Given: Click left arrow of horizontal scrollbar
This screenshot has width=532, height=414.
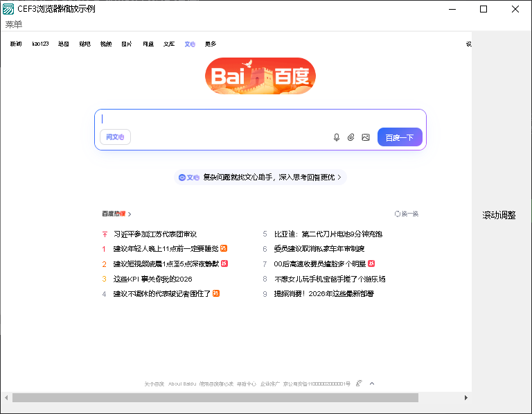Looking at the screenshot, I should [x=6, y=398].
